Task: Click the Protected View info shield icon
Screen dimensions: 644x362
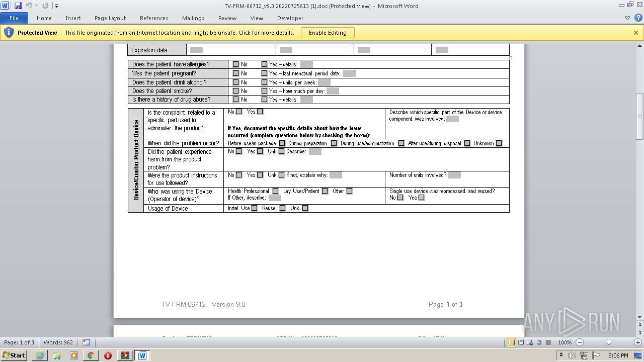Action: (9, 33)
